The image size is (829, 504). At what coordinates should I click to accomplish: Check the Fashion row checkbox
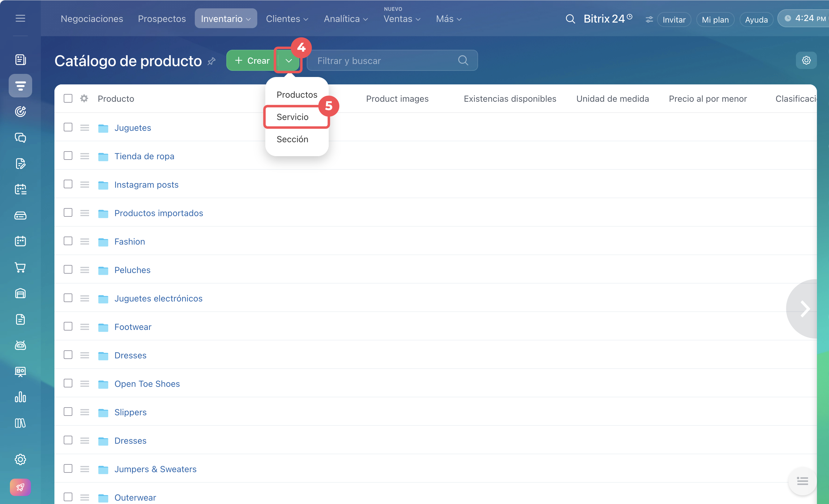click(x=68, y=241)
